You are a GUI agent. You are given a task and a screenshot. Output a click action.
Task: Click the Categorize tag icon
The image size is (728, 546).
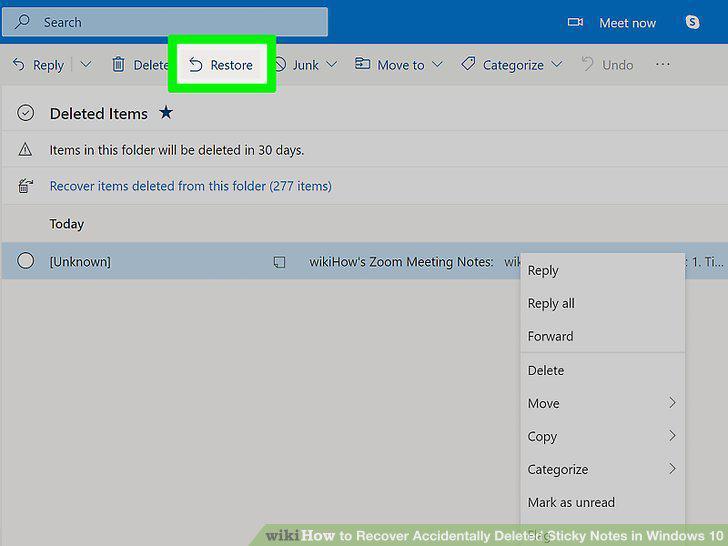point(468,64)
